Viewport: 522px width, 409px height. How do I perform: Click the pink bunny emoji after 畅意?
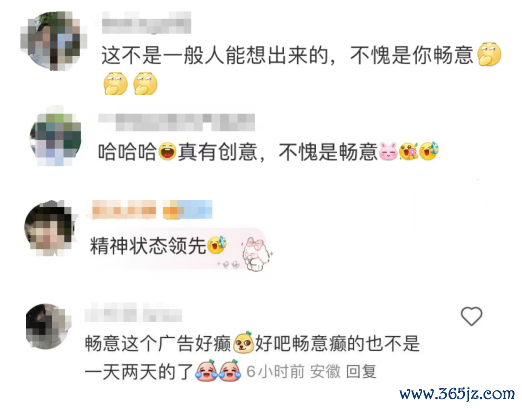coord(388,152)
